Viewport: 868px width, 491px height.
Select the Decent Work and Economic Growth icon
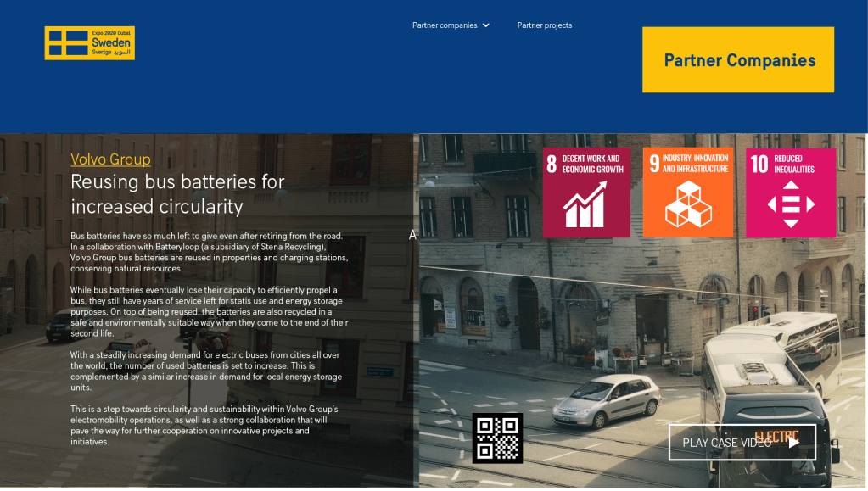(585, 192)
